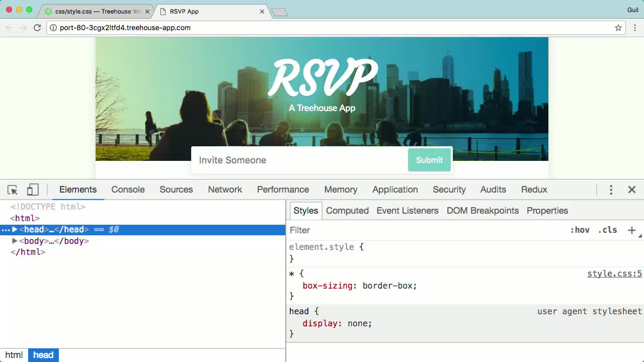Bookmark the page via the star icon

click(618, 28)
